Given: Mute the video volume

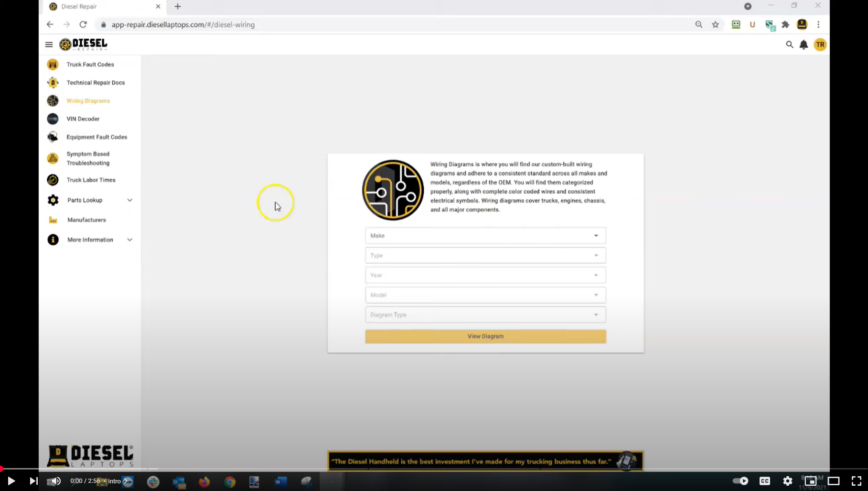Looking at the screenshot, I should (x=55, y=481).
